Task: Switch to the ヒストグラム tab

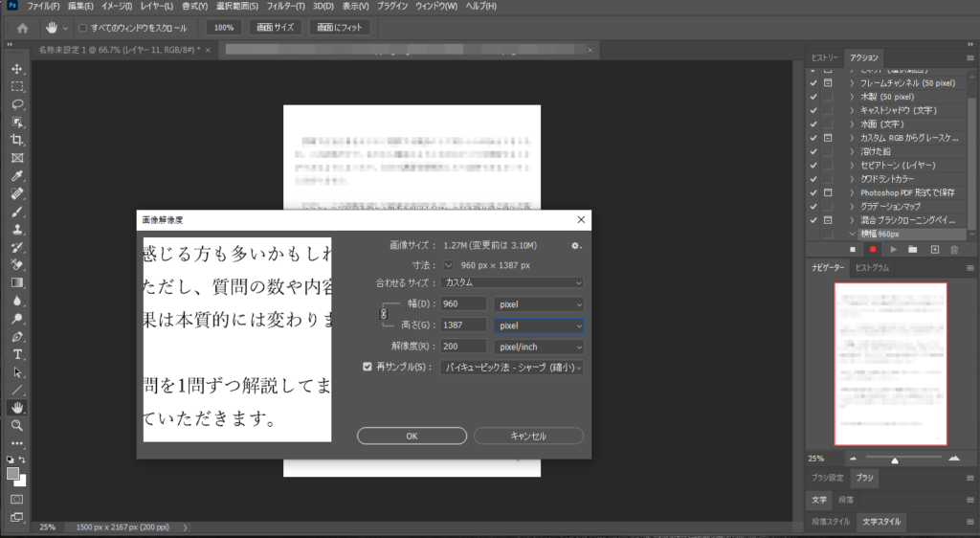Action: (872, 268)
